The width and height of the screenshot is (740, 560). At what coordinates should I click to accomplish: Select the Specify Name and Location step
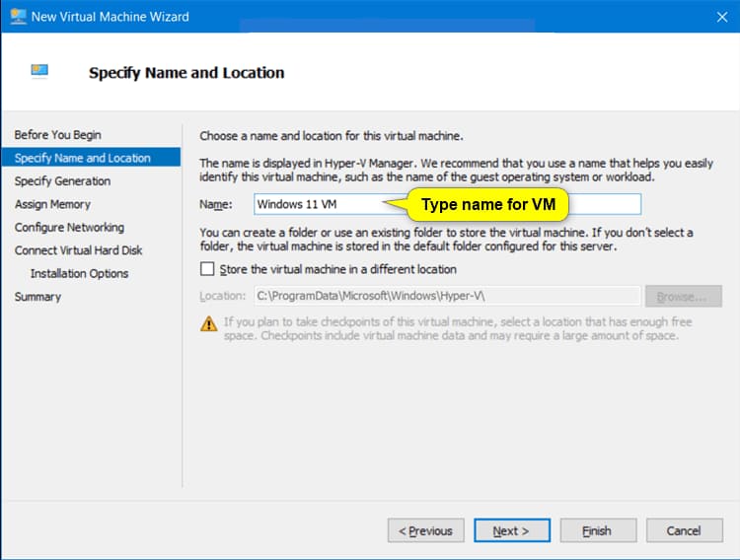pos(83,158)
